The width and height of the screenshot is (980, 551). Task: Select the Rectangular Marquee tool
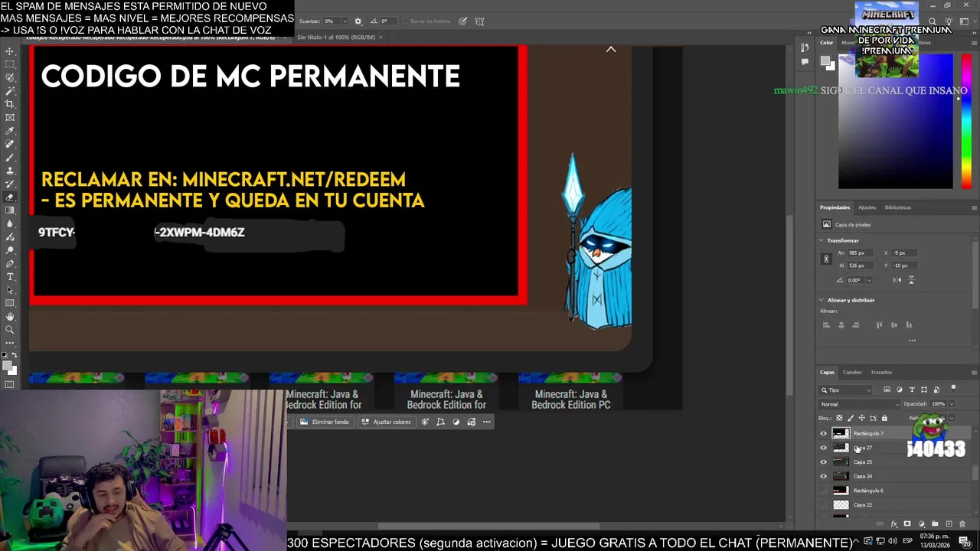click(x=10, y=64)
